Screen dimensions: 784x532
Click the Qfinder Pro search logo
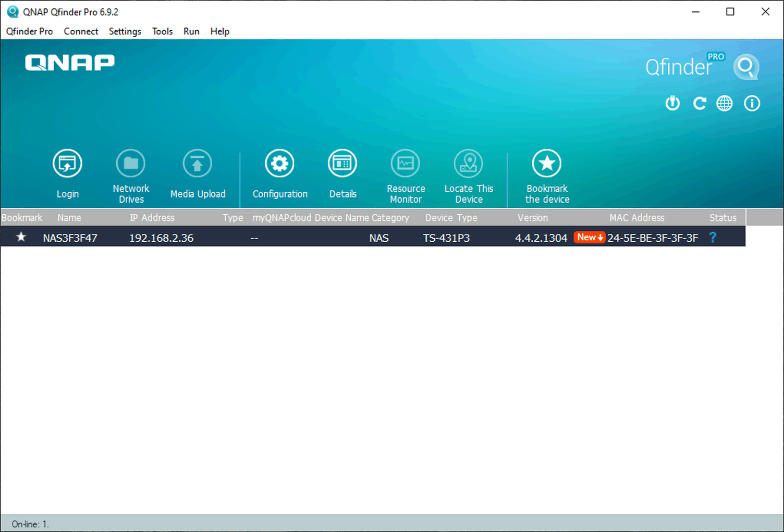[746, 67]
